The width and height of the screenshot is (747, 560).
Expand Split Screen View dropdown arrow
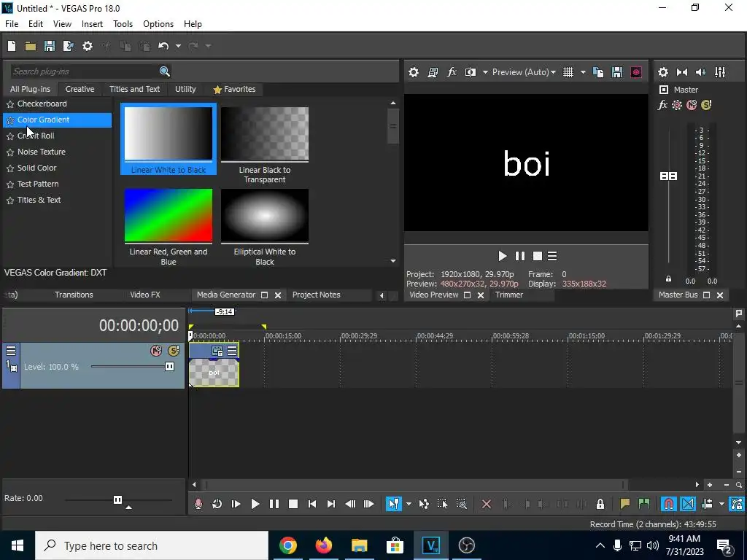click(485, 72)
